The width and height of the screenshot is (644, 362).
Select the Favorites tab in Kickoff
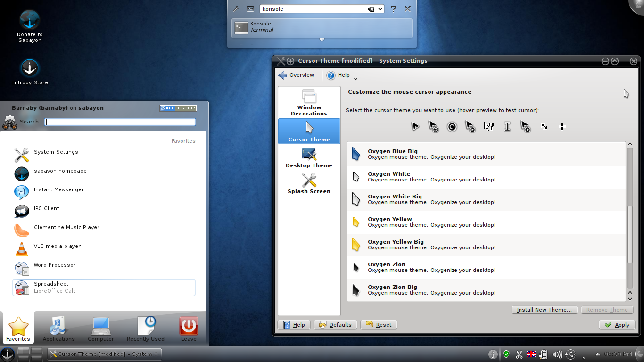[18, 329]
